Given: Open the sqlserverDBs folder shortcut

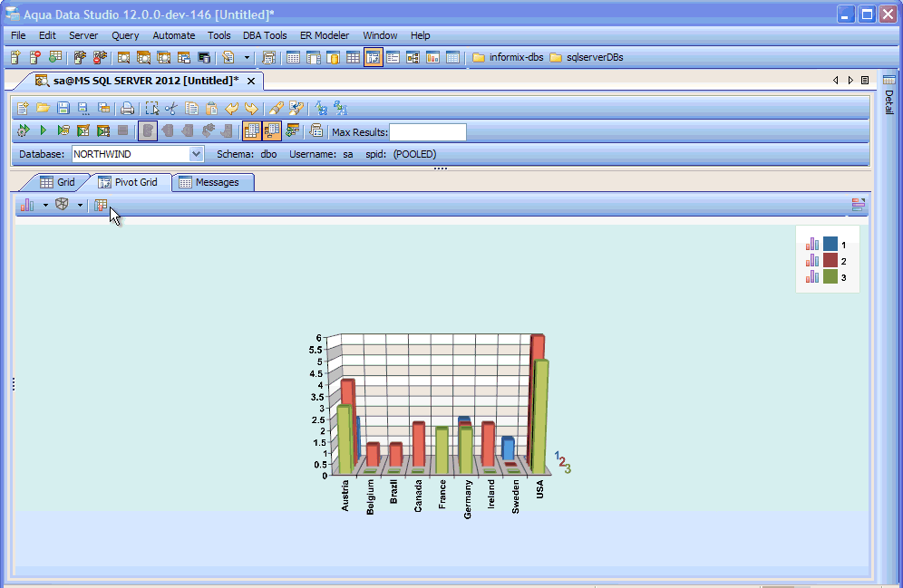Looking at the screenshot, I should pos(587,57).
